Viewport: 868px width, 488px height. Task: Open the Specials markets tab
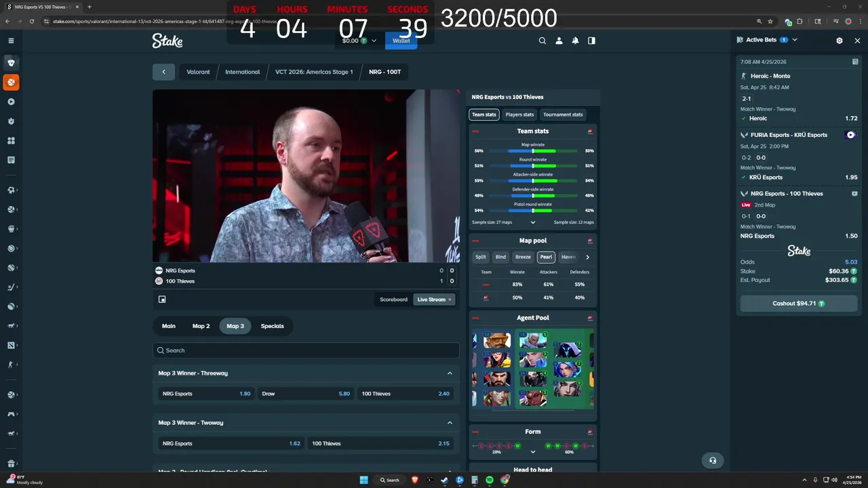pyautogui.click(x=273, y=326)
